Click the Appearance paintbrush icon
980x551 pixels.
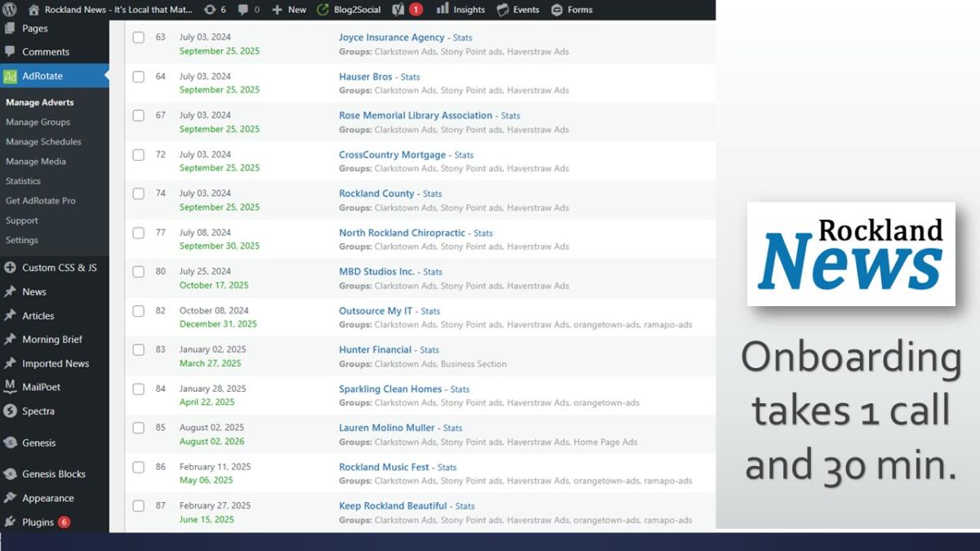click(x=10, y=498)
